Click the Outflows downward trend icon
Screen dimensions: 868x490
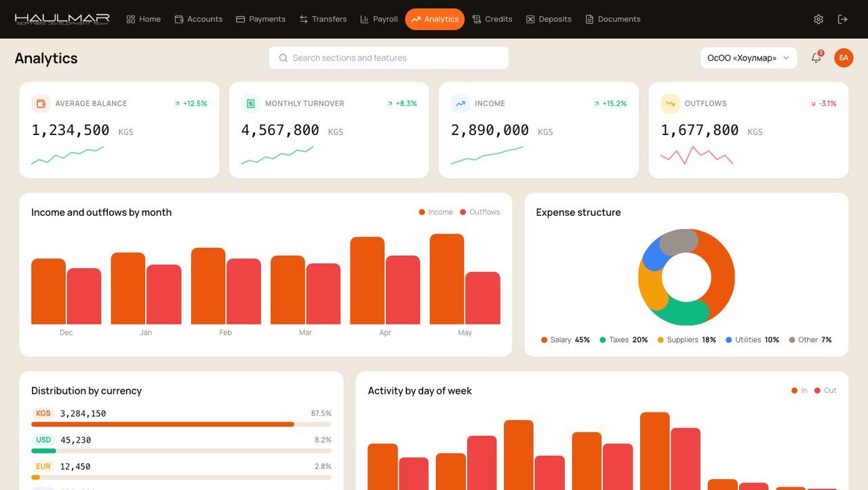tap(671, 104)
